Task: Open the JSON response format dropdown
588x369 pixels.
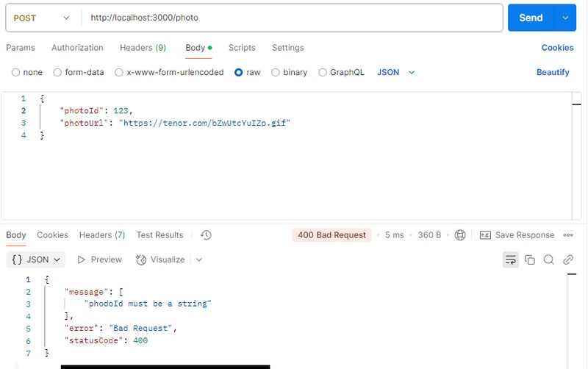Action: (36, 259)
